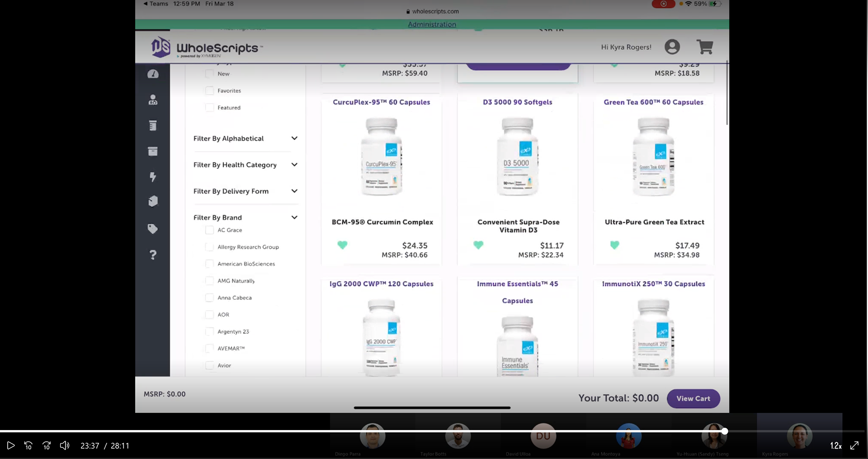Expand Filter By Alphabetical
This screenshot has height=459, width=868.
pyautogui.click(x=245, y=138)
